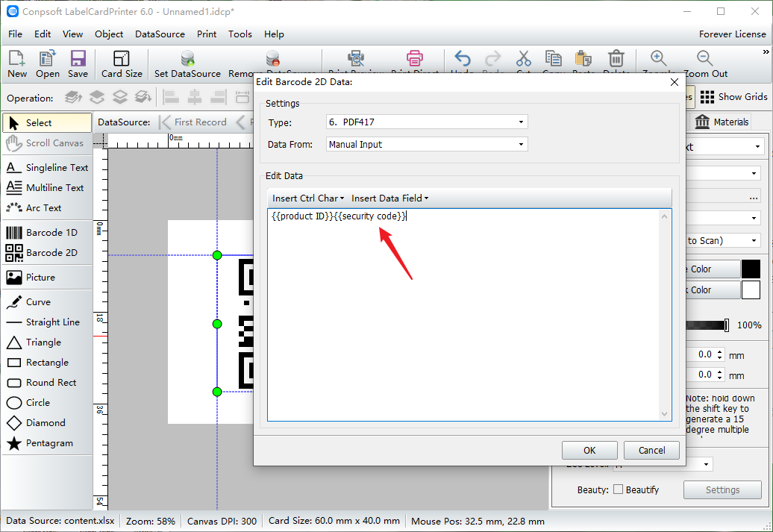Screen dimensions: 773x532
Task: Select the Barcode 1D tool
Action: point(47,232)
